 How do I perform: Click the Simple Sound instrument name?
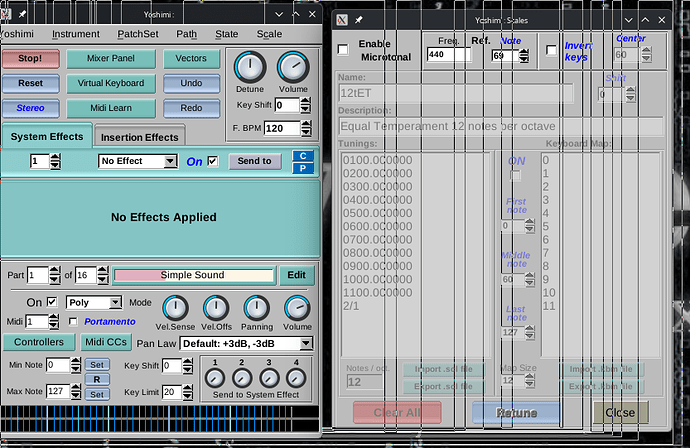pyautogui.click(x=194, y=275)
